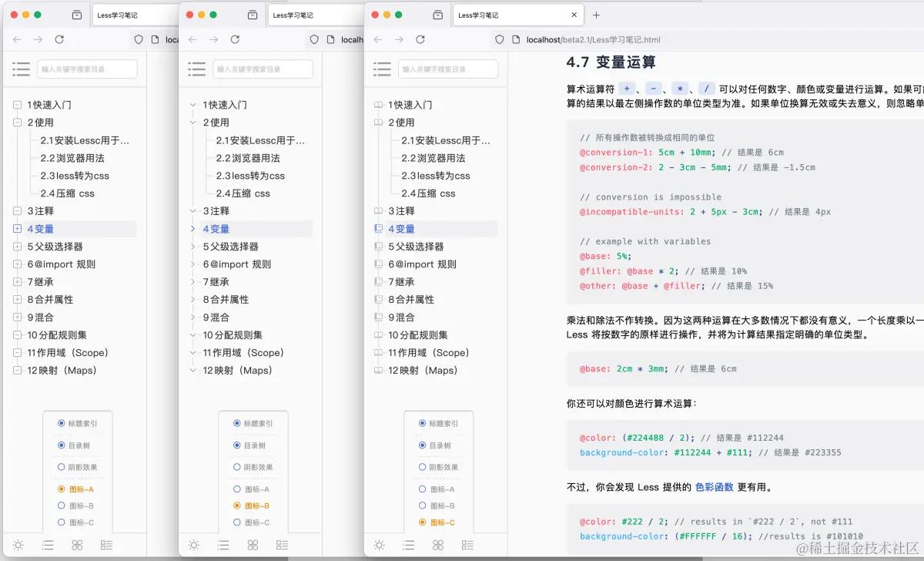Expand 5父级选择器 plus box in the left window
The image size is (924, 561).
[x=17, y=247]
